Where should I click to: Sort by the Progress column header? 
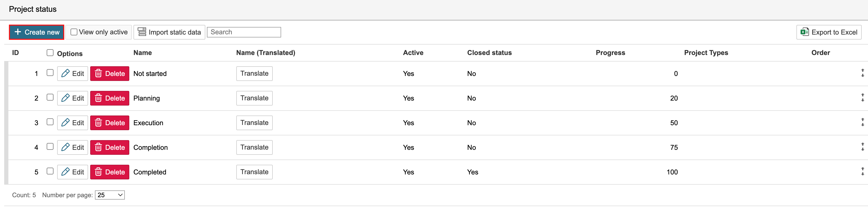[610, 52]
